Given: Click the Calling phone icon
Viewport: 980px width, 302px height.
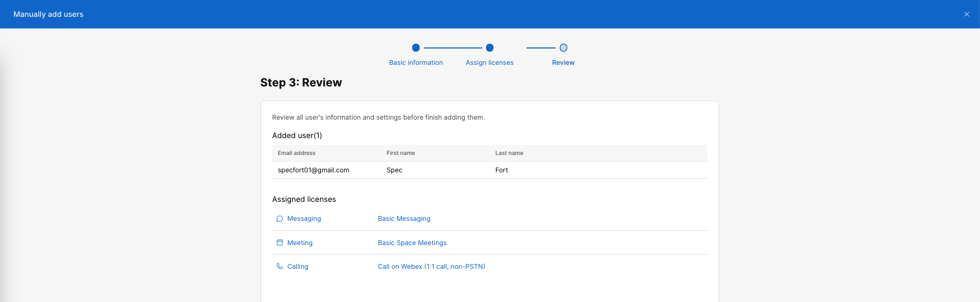Looking at the screenshot, I should click(279, 267).
